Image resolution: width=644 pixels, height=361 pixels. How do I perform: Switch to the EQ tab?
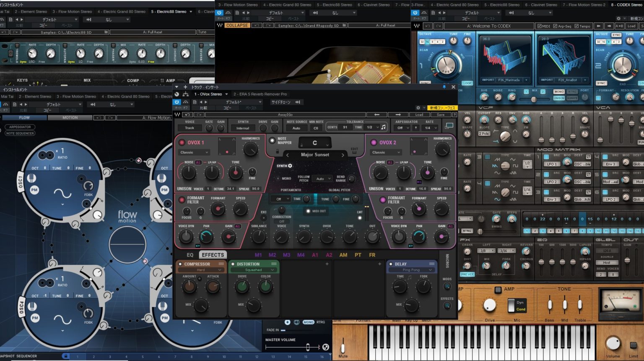(190, 255)
